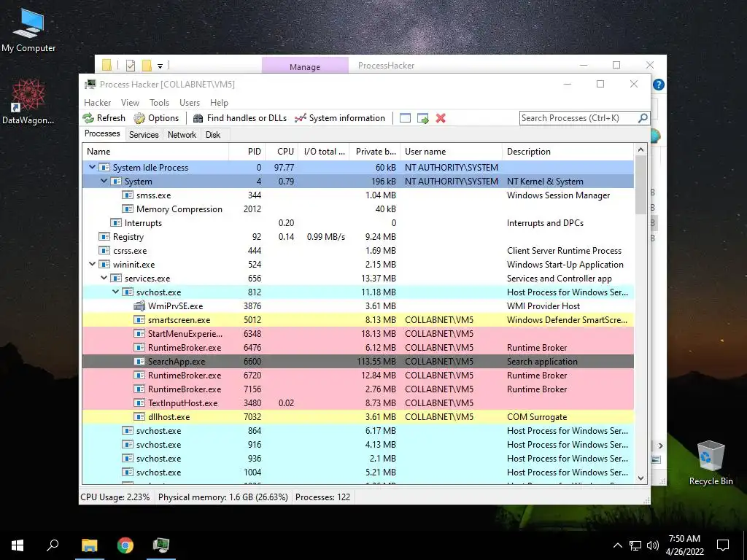Click the TextInputHost.exe process icon

coord(139,402)
